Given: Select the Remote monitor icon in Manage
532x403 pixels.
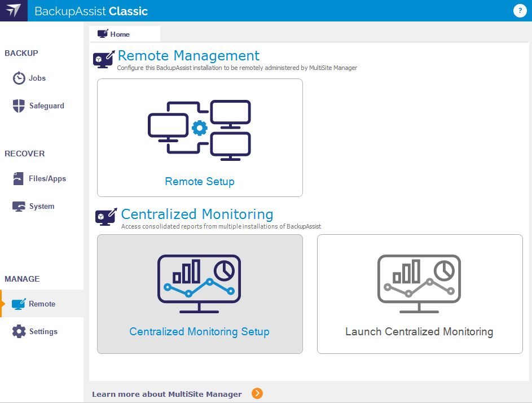Looking at the screenshot, I should coord(19,304).
